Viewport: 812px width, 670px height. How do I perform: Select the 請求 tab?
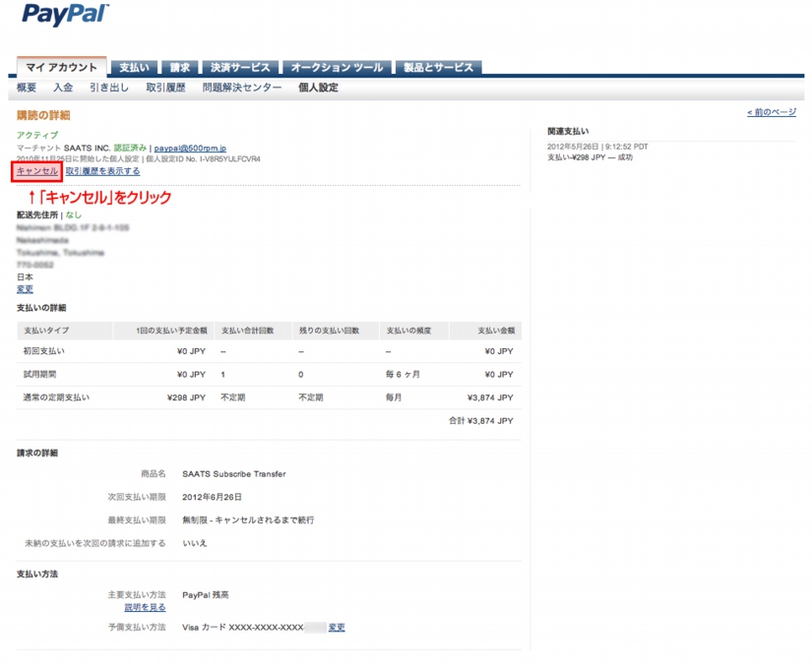click(x=179, y=68)
